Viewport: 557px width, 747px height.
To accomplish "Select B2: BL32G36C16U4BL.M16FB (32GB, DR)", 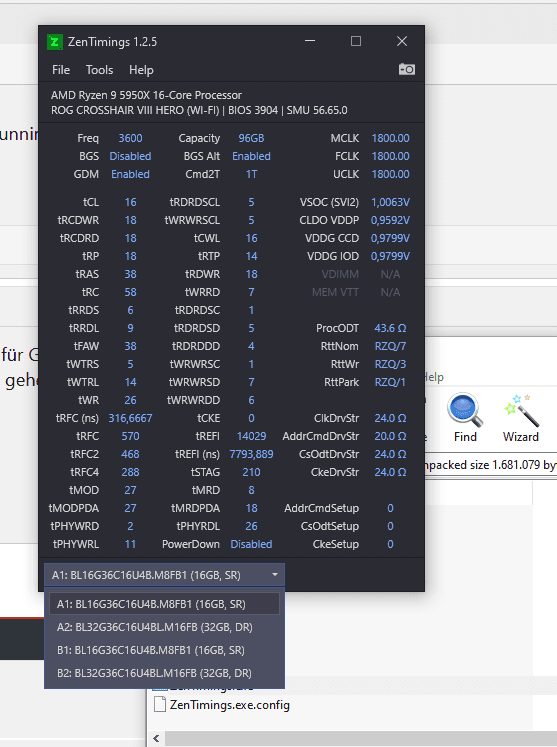I will tap(164, 673).
